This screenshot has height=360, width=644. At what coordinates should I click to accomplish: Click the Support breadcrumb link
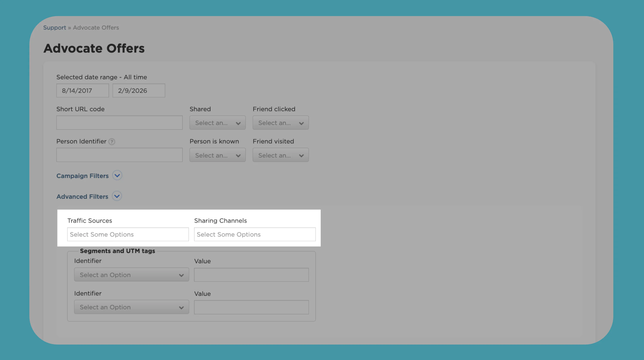point(55,28)
